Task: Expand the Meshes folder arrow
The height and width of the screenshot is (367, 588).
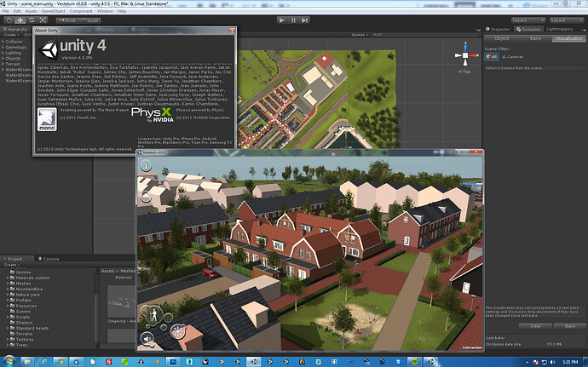Action: 8,284
